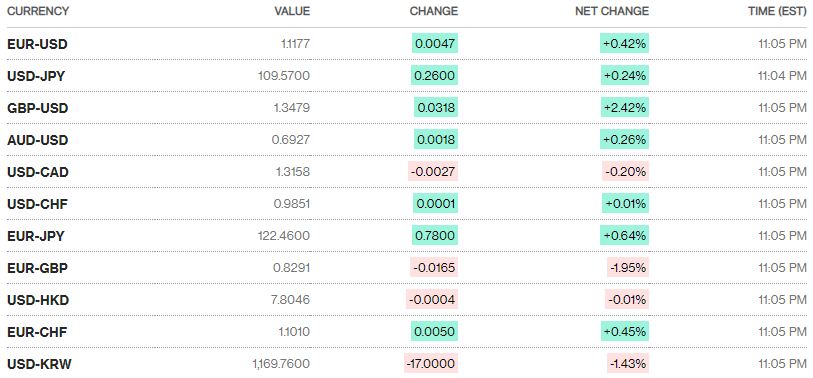Open the USD-CHF currency pair

37,204
